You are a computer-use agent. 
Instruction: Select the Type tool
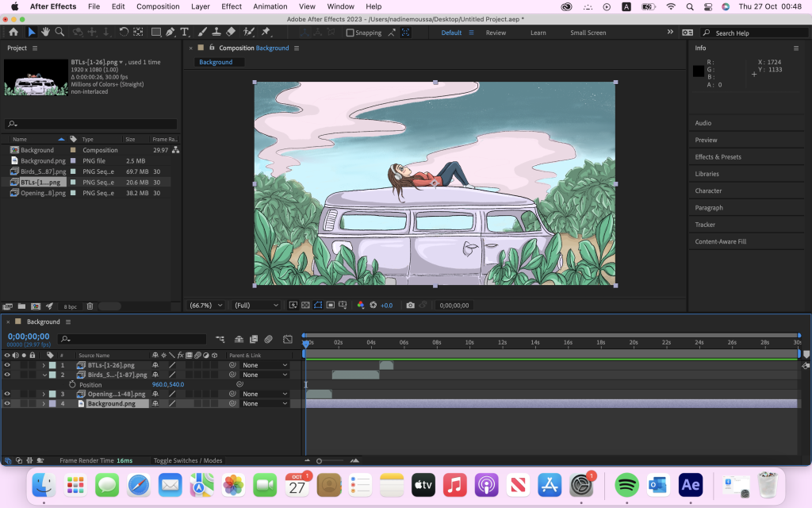[x=184, y=32]
